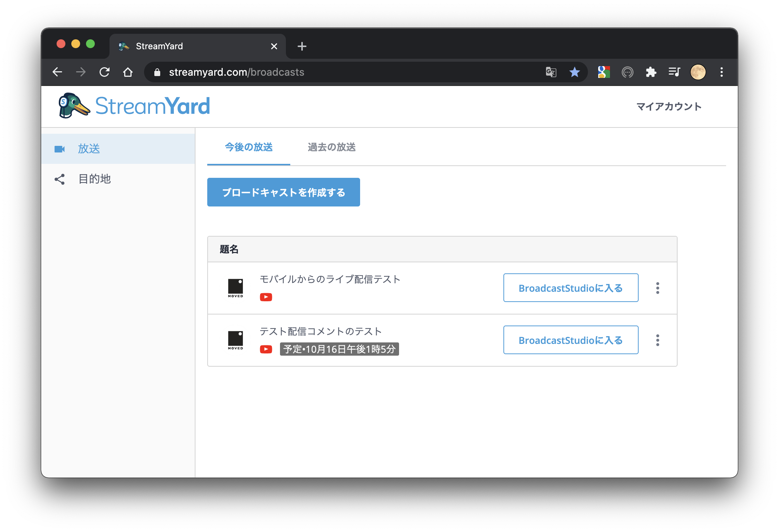Select the StreamYard browser tab
The height and width of the screenshot is (532, 779).
tap(198, 46)
